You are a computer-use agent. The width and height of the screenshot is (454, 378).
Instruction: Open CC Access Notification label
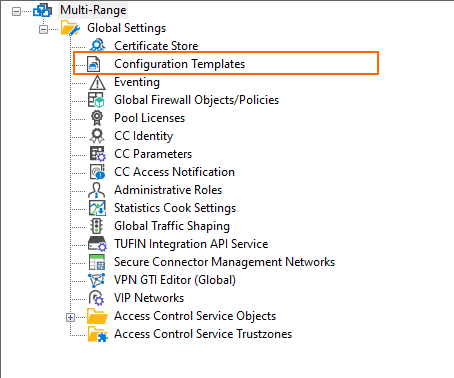pyautogui.click(x=174, y=172)
